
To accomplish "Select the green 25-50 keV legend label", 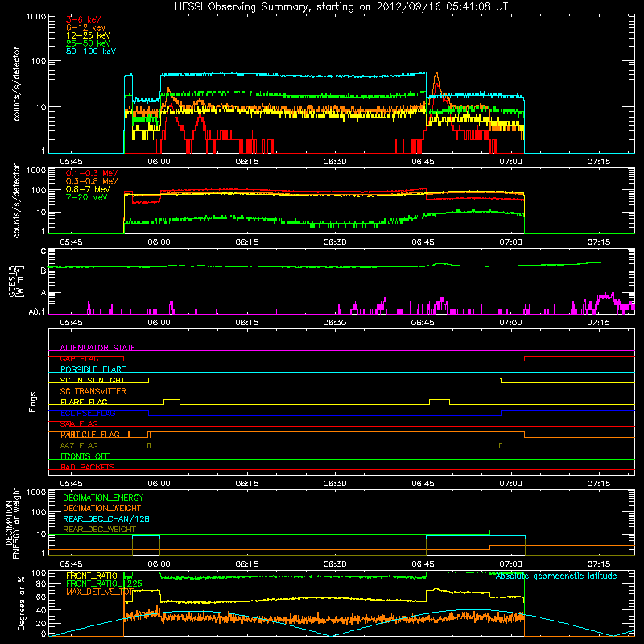I will [89, 43].
